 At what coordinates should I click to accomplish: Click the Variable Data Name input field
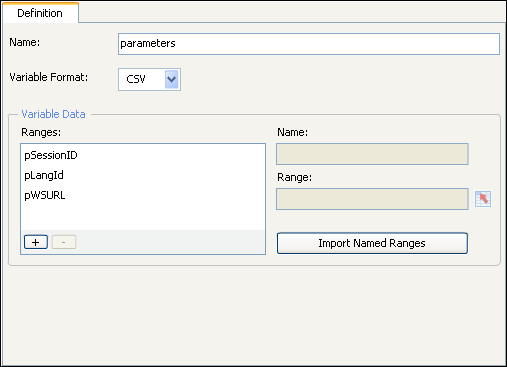pyautogui.click(x=372, y=154)
